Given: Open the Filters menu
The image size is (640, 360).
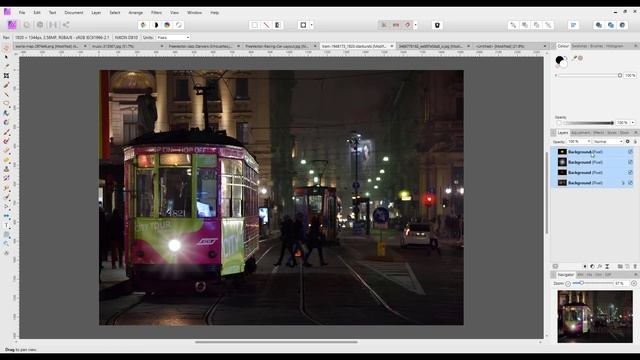Looking at the screenshot, I should click(x=156, y=13).
